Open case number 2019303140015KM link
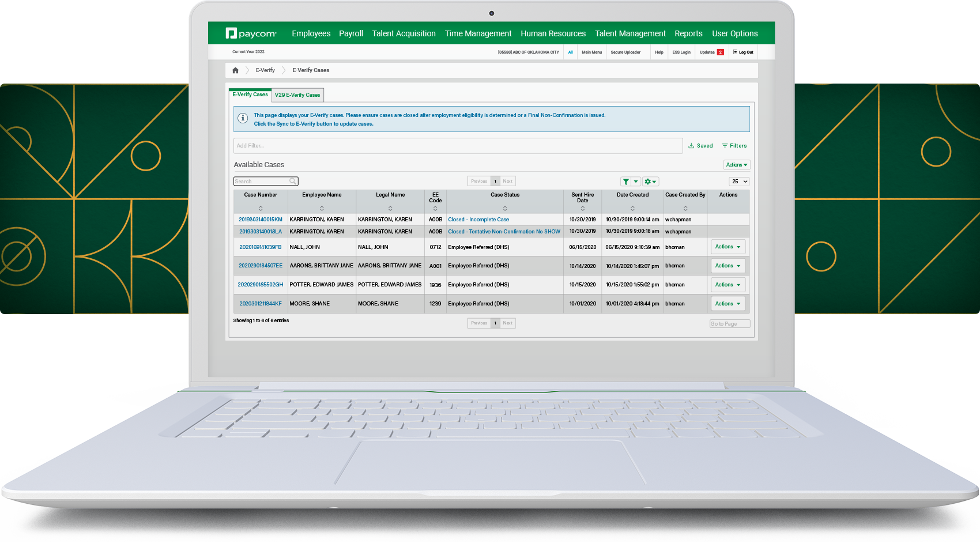980x551 pixels. [261, 220]
